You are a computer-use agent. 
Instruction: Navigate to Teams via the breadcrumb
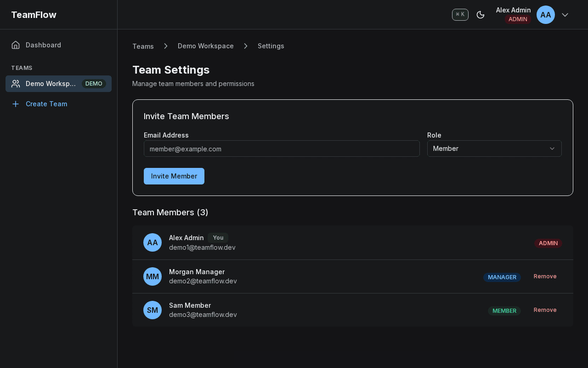pos(143,46)
